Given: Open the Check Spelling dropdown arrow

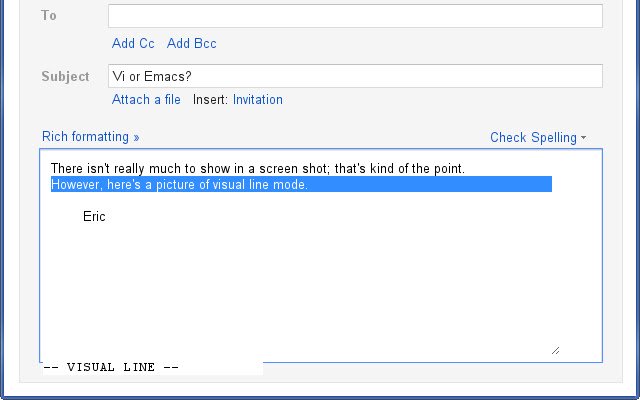Looking at the screenshot, I should (583, 138).
